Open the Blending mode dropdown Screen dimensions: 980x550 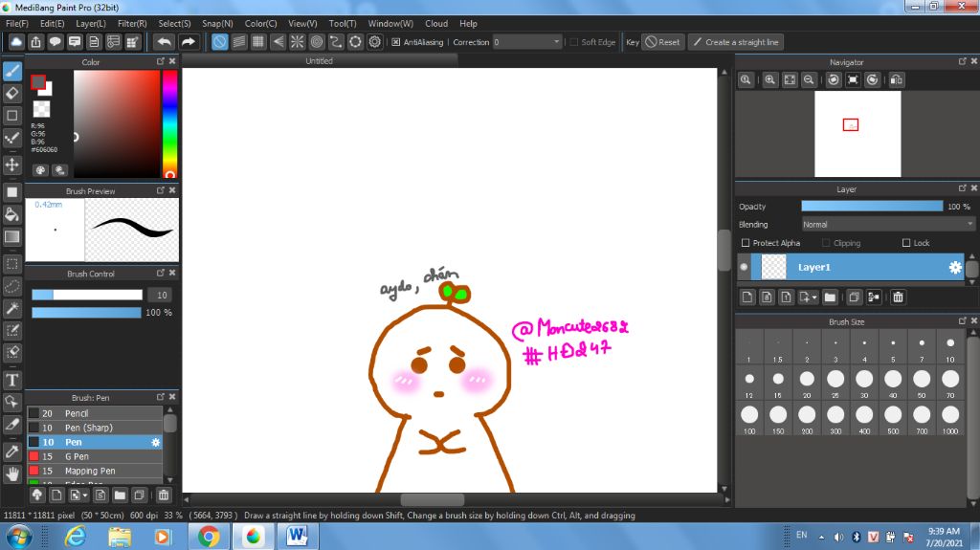[x=888, y=225]
